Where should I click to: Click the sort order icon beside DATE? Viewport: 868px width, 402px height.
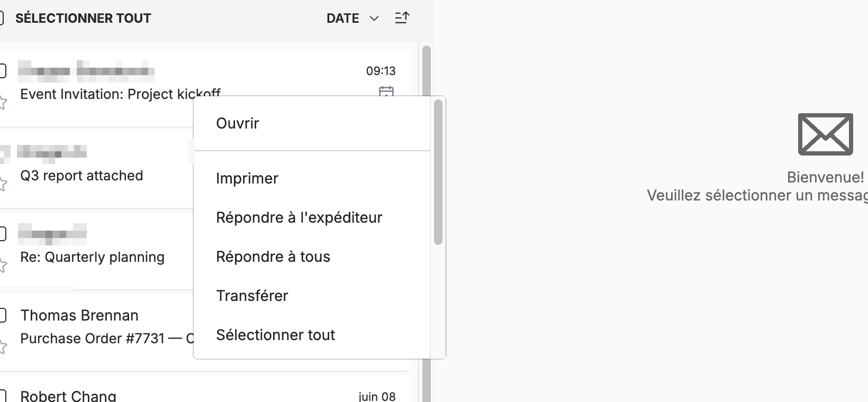402,18
